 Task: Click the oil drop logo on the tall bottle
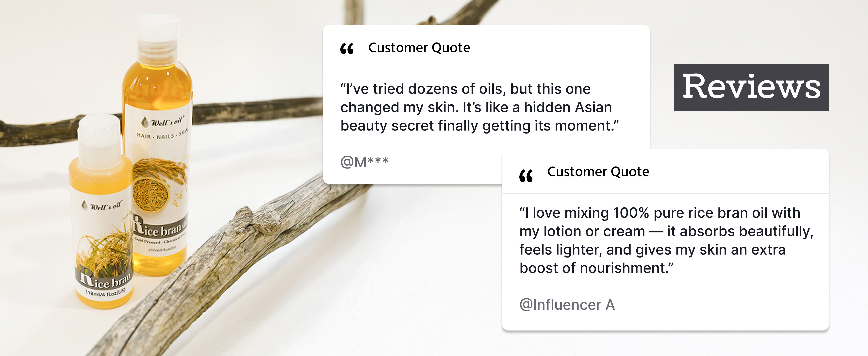(145, 122)
